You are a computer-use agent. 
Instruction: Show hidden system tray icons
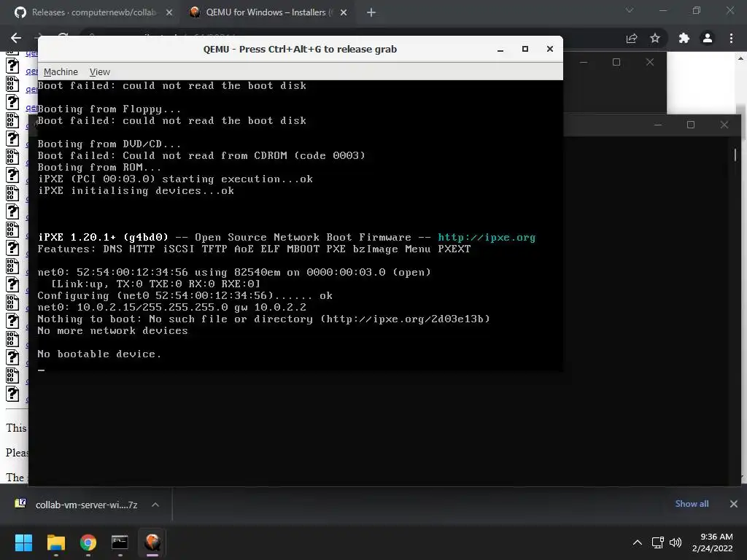[x=637, y=542]
